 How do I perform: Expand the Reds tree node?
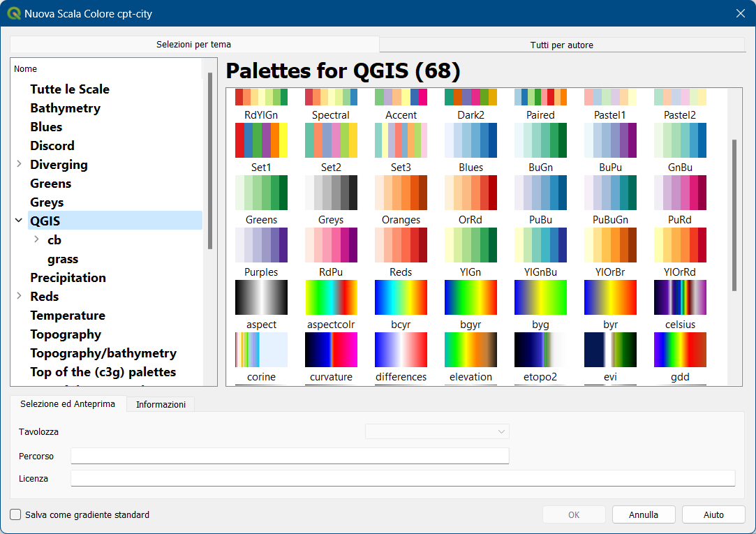(x=19, y=296)
